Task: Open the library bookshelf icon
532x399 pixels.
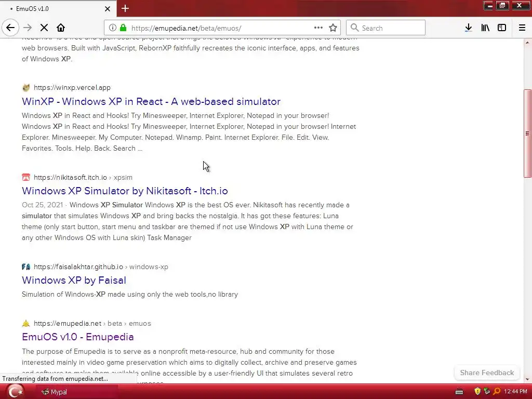Action: click(x=485, y=28)
